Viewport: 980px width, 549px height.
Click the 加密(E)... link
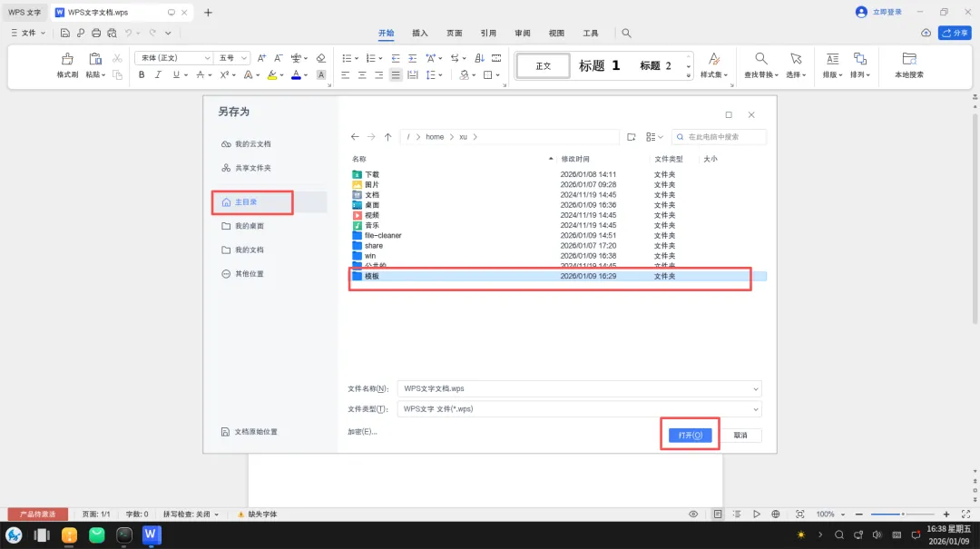[x=362, y=432]
